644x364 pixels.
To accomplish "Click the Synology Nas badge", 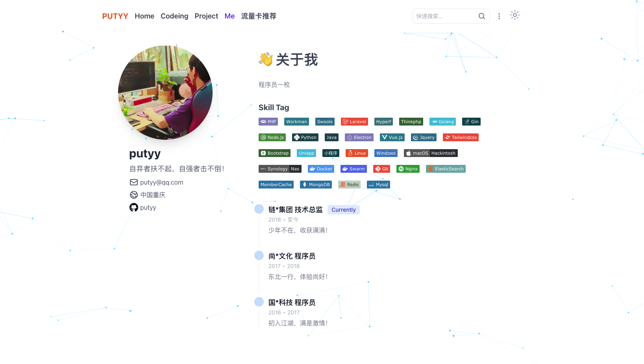I will pyautogui.click(x=280, y=169).
